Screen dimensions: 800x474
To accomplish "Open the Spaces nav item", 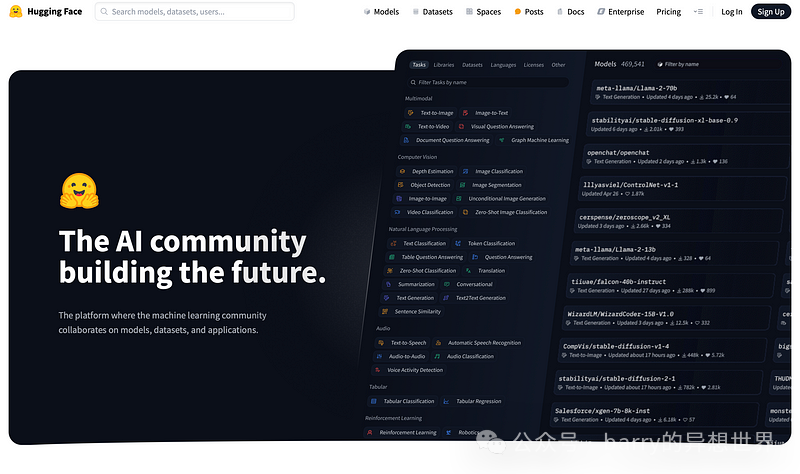I will tap(483, 11).
